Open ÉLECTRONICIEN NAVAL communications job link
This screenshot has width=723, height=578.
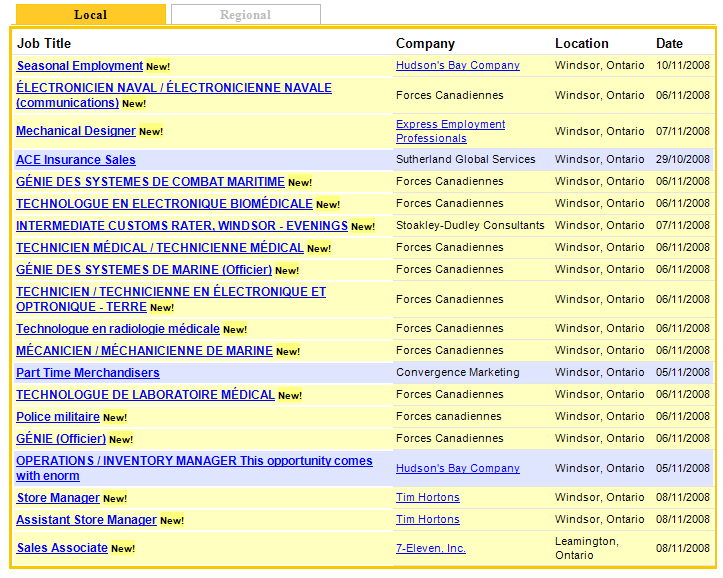point(174,95)
